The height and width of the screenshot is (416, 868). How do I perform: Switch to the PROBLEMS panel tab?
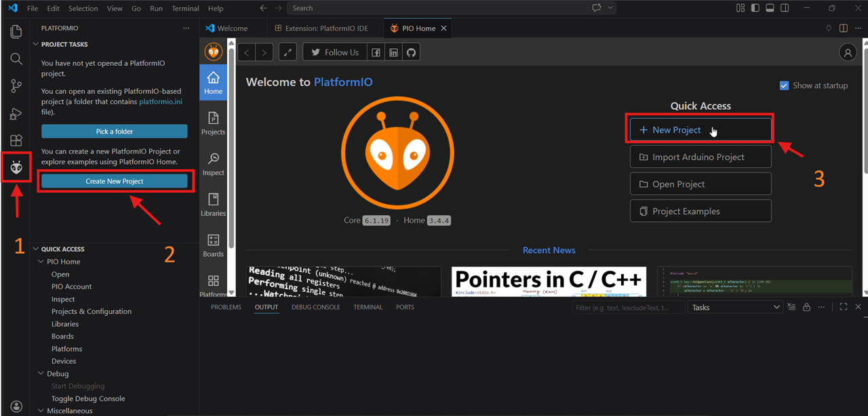pyautogui.click(x=226, y=307)
